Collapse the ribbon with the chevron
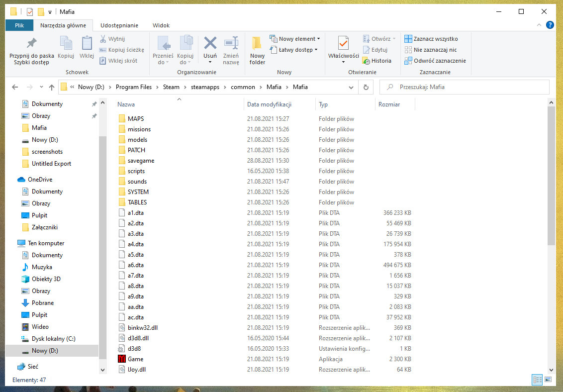563x392 pixels. (x=539, y=25)
